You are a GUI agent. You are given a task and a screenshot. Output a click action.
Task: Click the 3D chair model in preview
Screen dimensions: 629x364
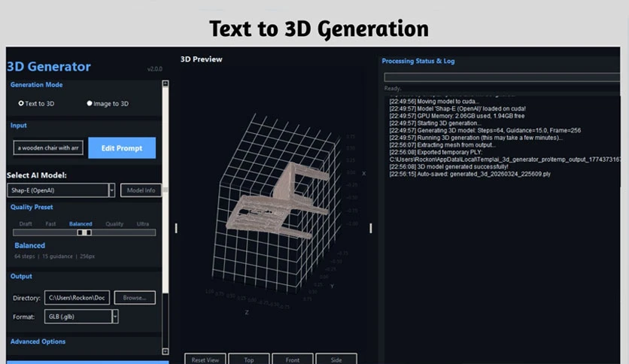(x=277, y=201)
